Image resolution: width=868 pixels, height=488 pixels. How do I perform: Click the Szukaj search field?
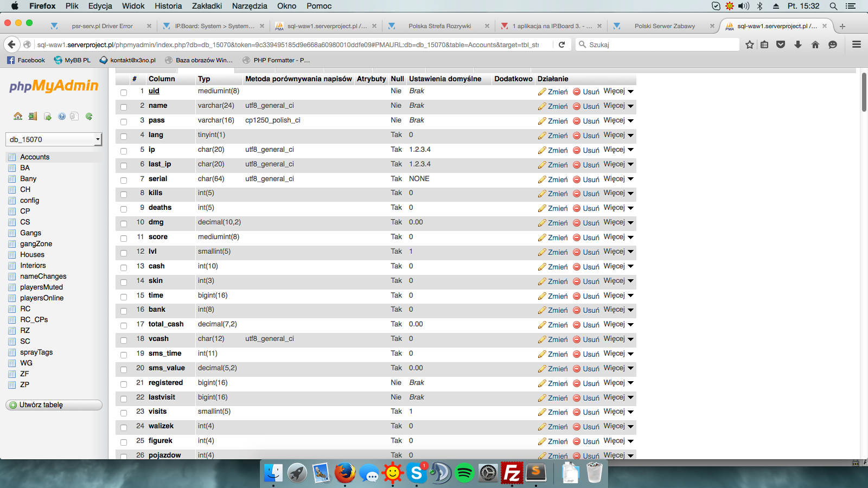pos(661,44)
